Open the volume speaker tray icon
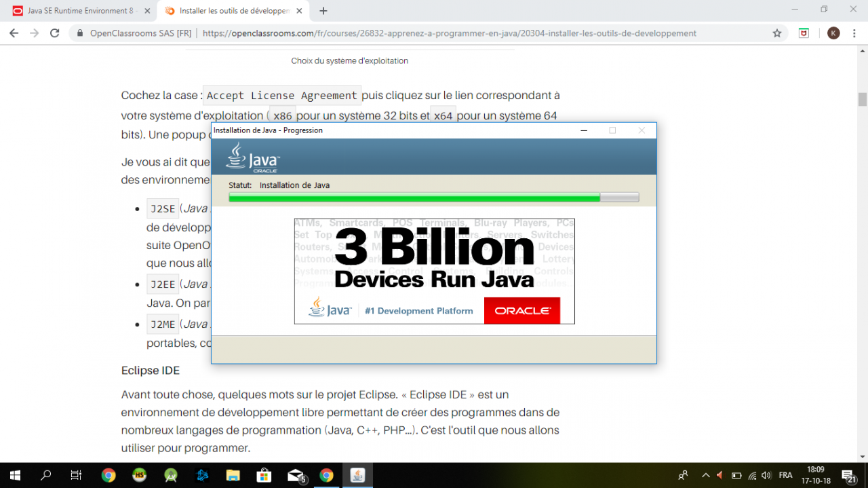Screen dimensions: 868x488 767,475
